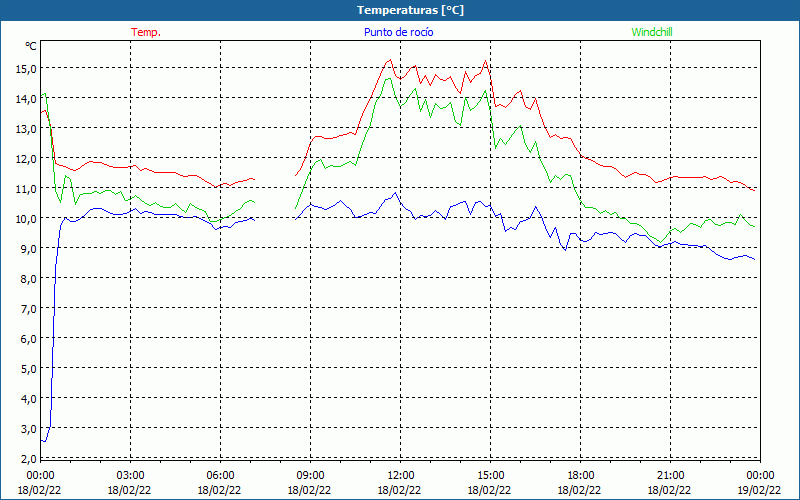Viewport: 800px width, 500px height.
Task: Click the 2,0 y-axis value
Action: point(28,459)
